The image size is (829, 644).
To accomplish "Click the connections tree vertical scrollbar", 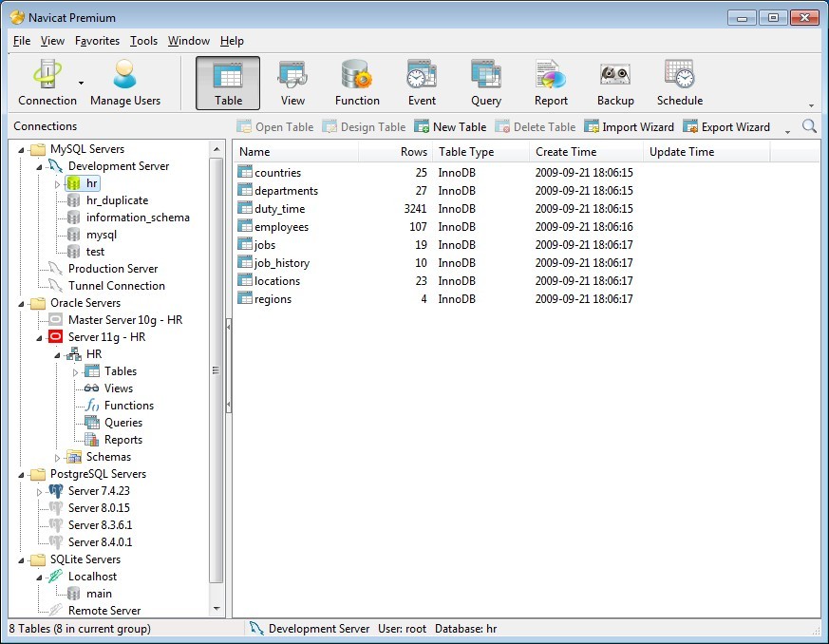I will click(216, 370).
